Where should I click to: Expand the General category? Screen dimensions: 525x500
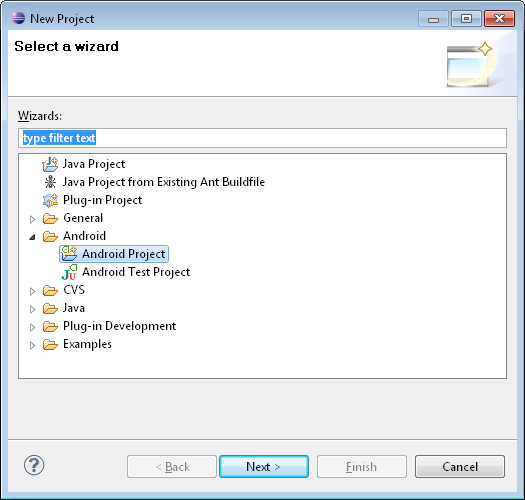coord(32,219)
